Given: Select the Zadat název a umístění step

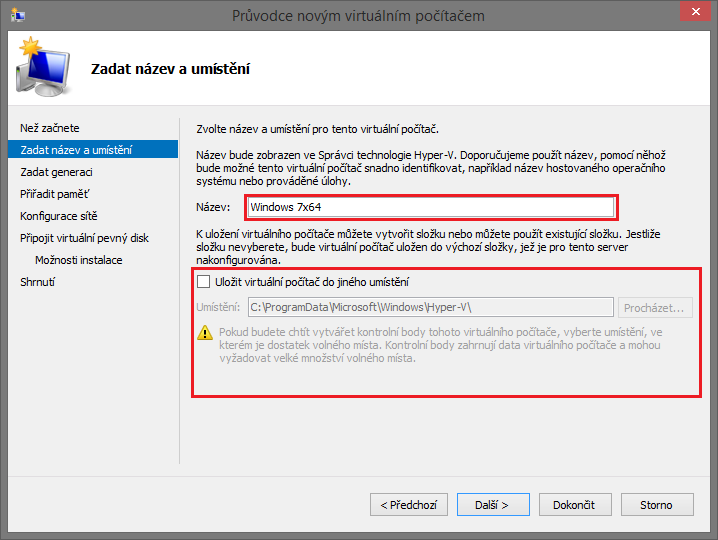Looking at the screenshot, I should click(77, 150).
